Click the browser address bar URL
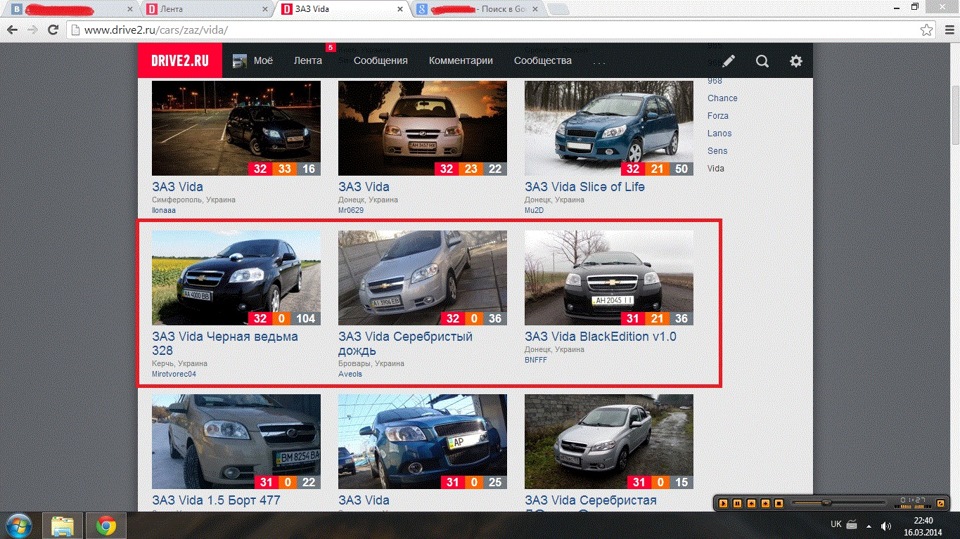The image size is (960, 539). pyautogui.click(x=156, y=29)
